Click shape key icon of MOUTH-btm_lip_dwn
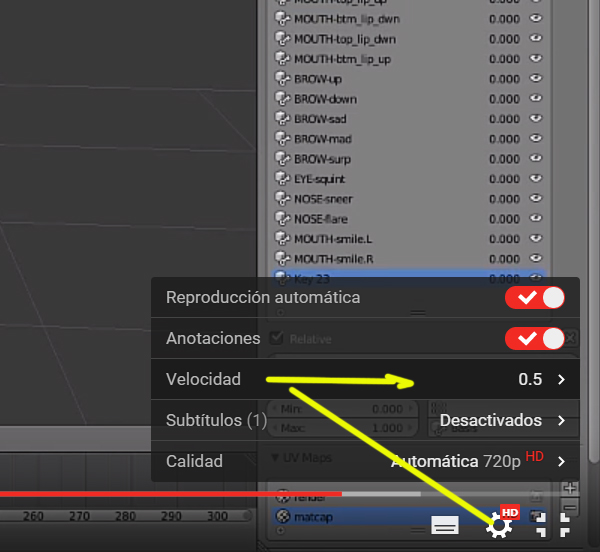The image size is (600, 552). click(282, 18)
